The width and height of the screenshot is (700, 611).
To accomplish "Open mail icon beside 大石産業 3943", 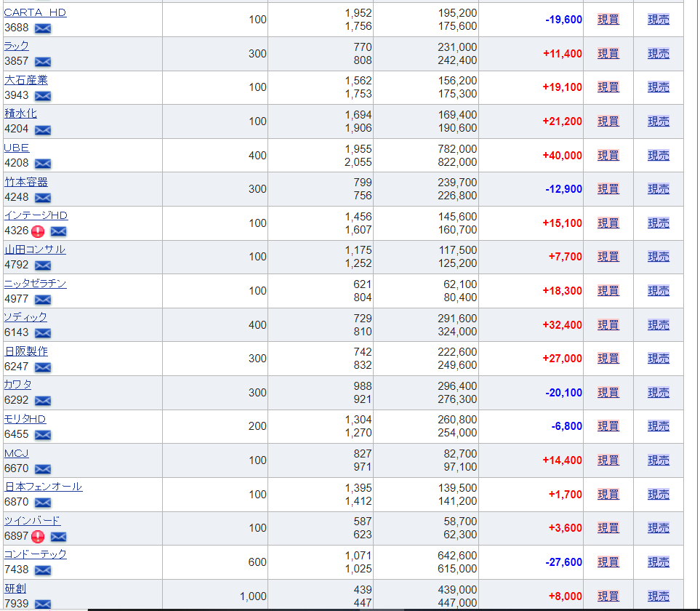I will point(43,96).
